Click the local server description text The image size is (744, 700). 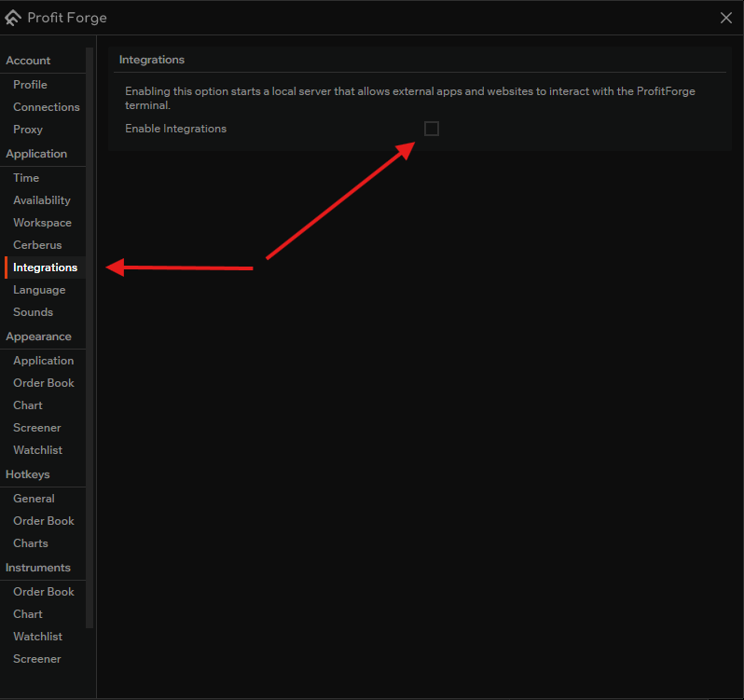[x=410, y=98]
